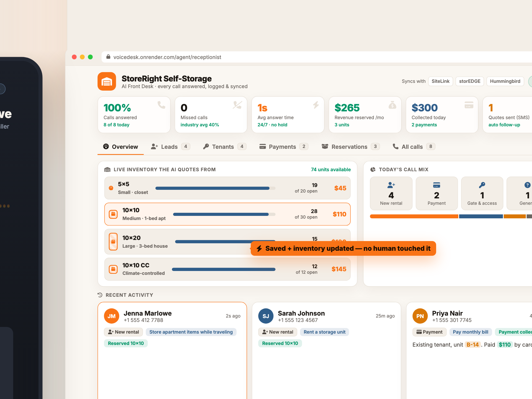Click the credit card icon in Collected today card
Viewport: 532px width, 399px height.
pos(469,105)
